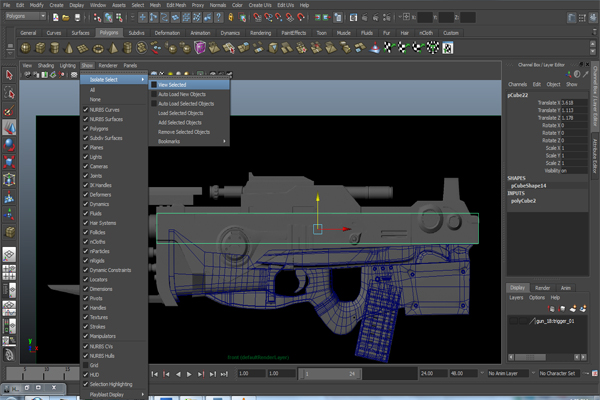The width and height of the screenshot is (600, 400).
Task: Open the checkered UV editor shelf icon
Action: pos(448,48)
